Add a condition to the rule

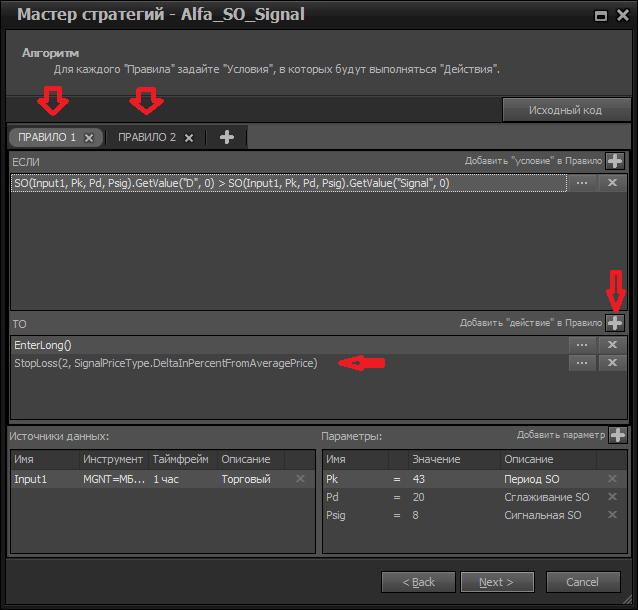coord(615,161)
